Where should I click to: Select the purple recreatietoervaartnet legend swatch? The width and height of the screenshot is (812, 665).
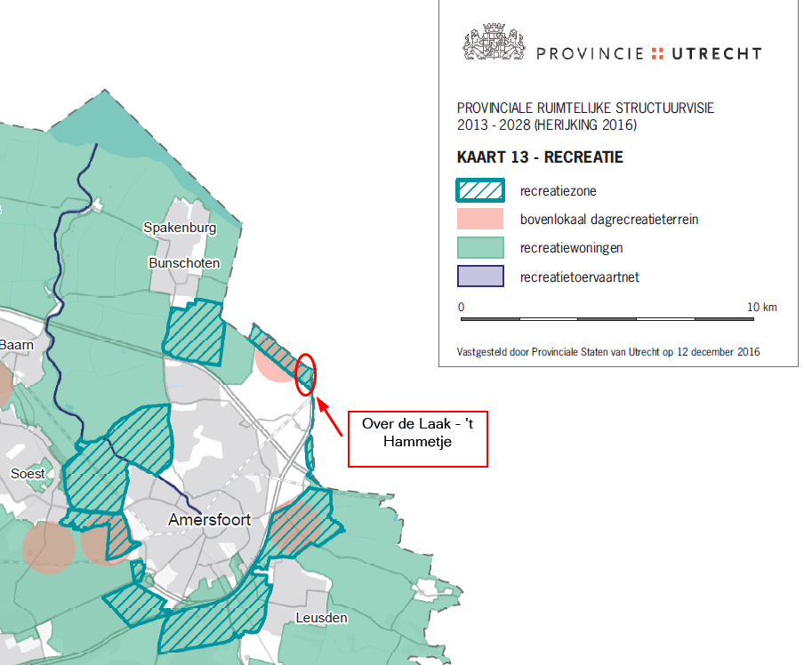point(480,277)
